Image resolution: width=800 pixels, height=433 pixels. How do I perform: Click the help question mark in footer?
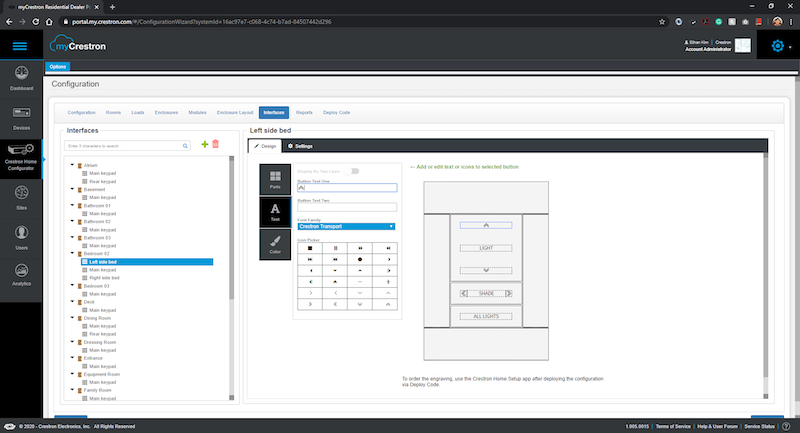[x=786, y=426]
